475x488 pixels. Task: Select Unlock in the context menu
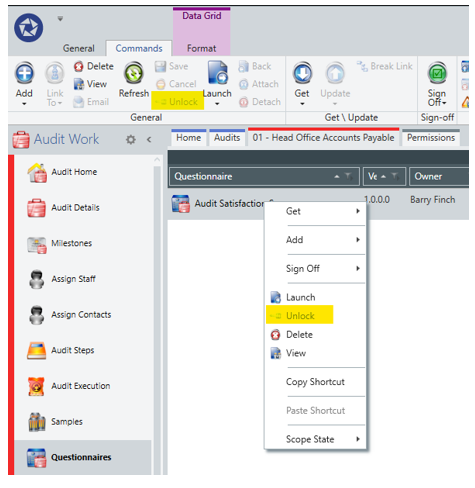300,315
